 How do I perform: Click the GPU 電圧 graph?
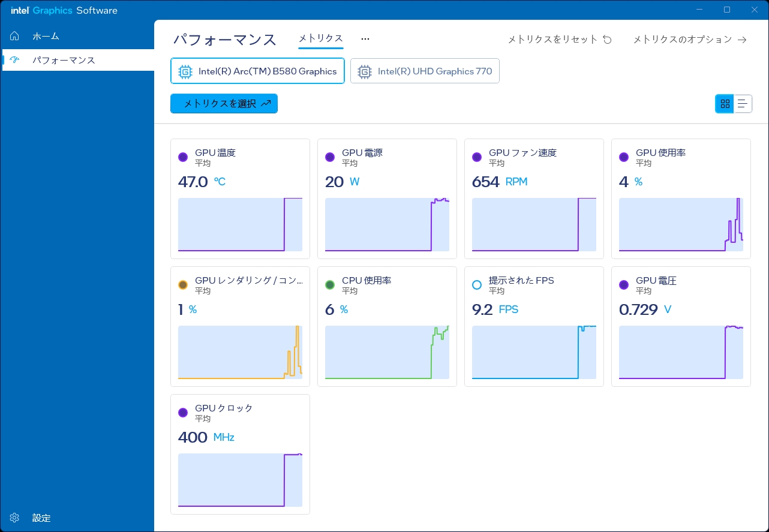pos(681,352)
